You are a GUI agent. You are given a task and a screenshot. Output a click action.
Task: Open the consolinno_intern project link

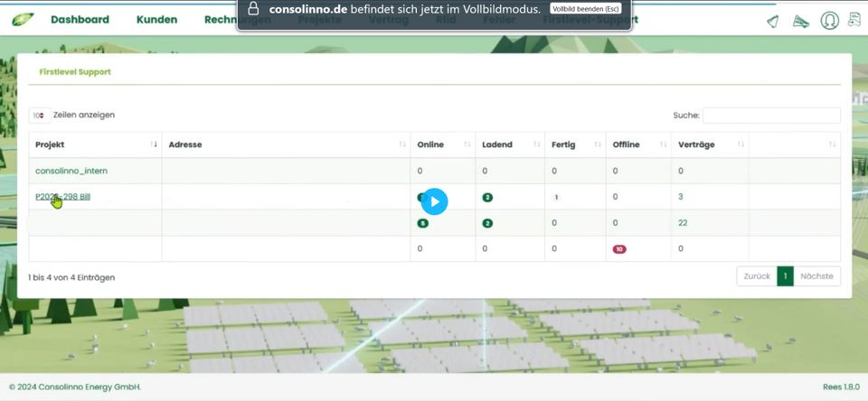coord(71,171)
